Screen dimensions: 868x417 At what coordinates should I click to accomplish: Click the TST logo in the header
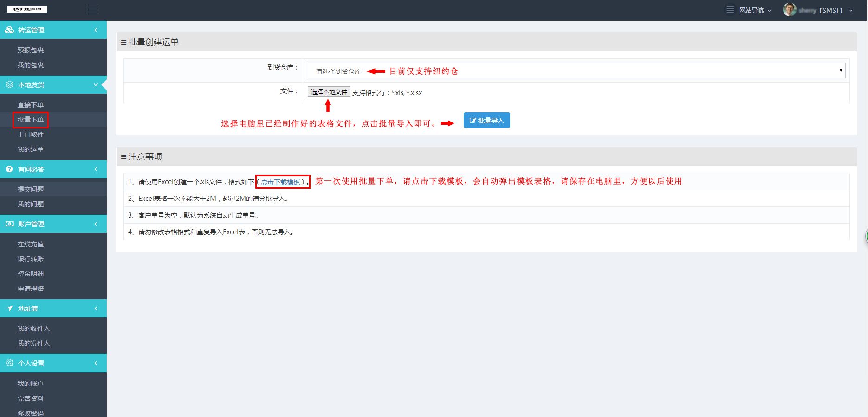pyautogui.click(x=27, y=9)
